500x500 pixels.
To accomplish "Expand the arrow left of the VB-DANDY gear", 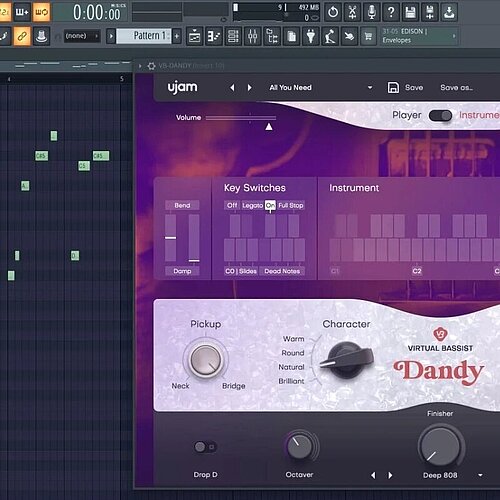I will tap(140, 66).
